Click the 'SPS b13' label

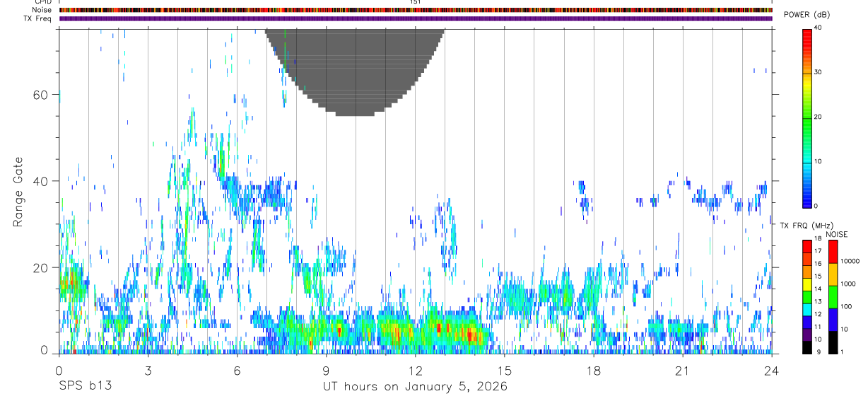(85, 386)
